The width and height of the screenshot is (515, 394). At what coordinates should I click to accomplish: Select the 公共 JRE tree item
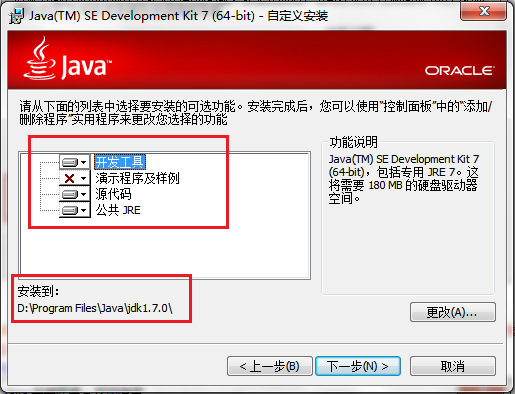pyautogui.click(x=118, y=210)
